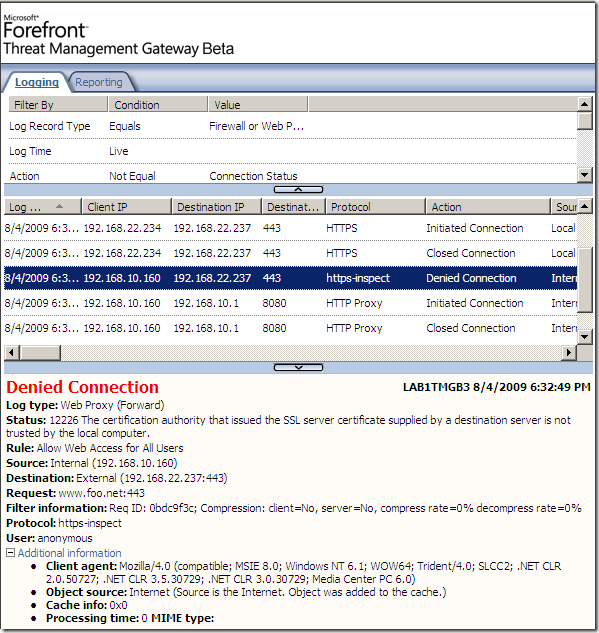The height and width of the screenshot is (633, 599).
Task: Click the log list vertical scrollbar thumb
Action: coord(584,279)
